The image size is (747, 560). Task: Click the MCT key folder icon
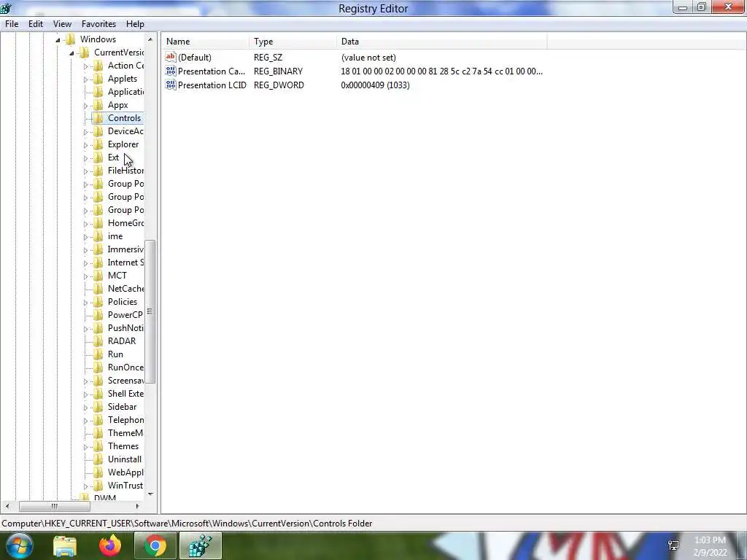tap(98, 275)
